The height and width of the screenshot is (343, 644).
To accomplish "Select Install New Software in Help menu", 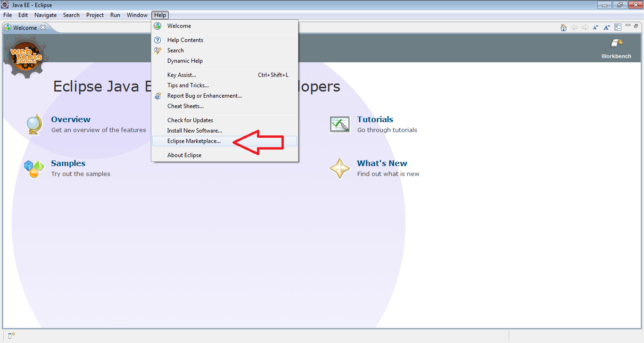I will coord(195,130).
